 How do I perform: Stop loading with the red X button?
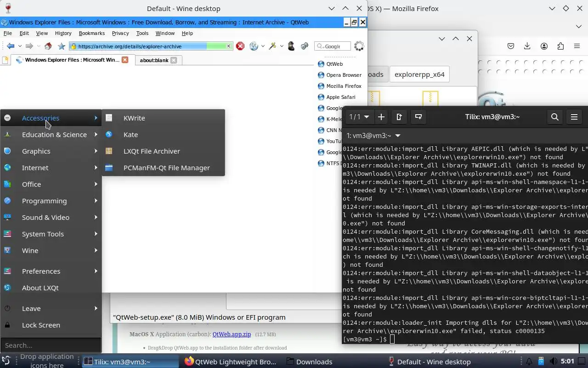240,46
